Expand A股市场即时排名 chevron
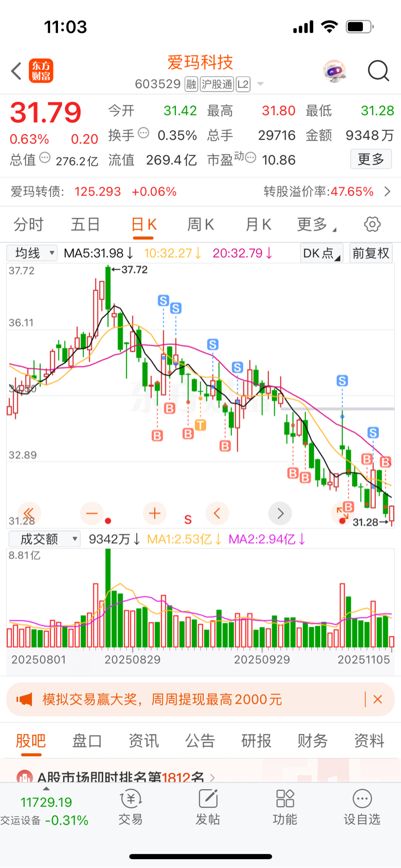The image size is (401, 868). click(212, 778)
